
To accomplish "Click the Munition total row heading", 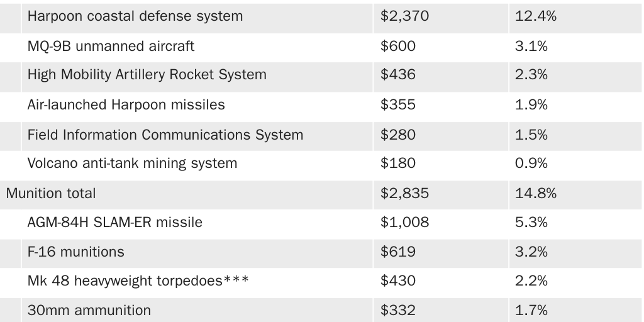I will 51,193.
